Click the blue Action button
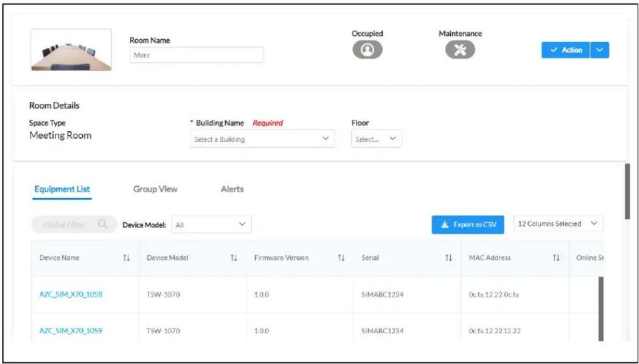 [566, 50]
